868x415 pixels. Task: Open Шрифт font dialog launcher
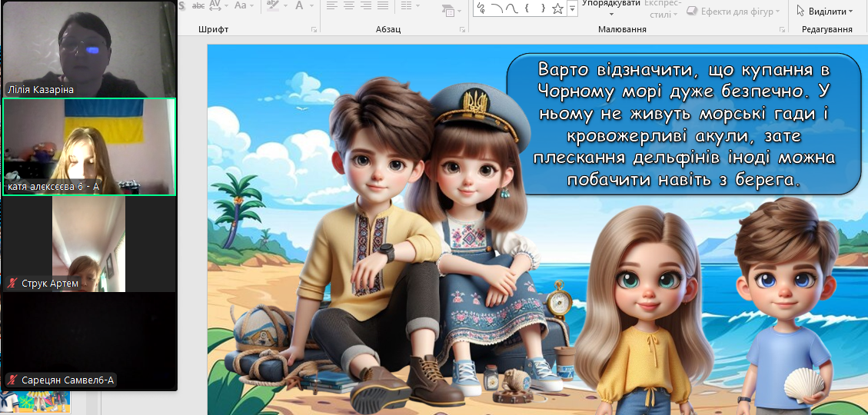(x=314, y=29)
